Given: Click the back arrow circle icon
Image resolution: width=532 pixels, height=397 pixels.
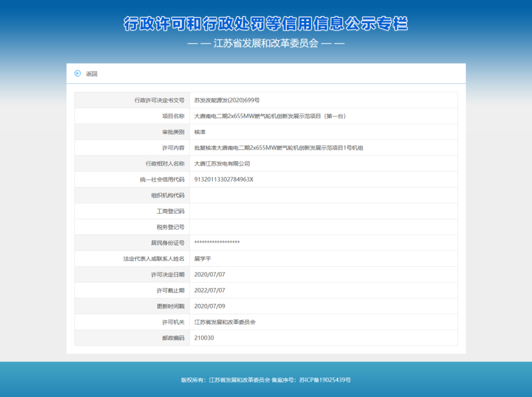Looking at the screenshot, I should [x=77, y=73].
